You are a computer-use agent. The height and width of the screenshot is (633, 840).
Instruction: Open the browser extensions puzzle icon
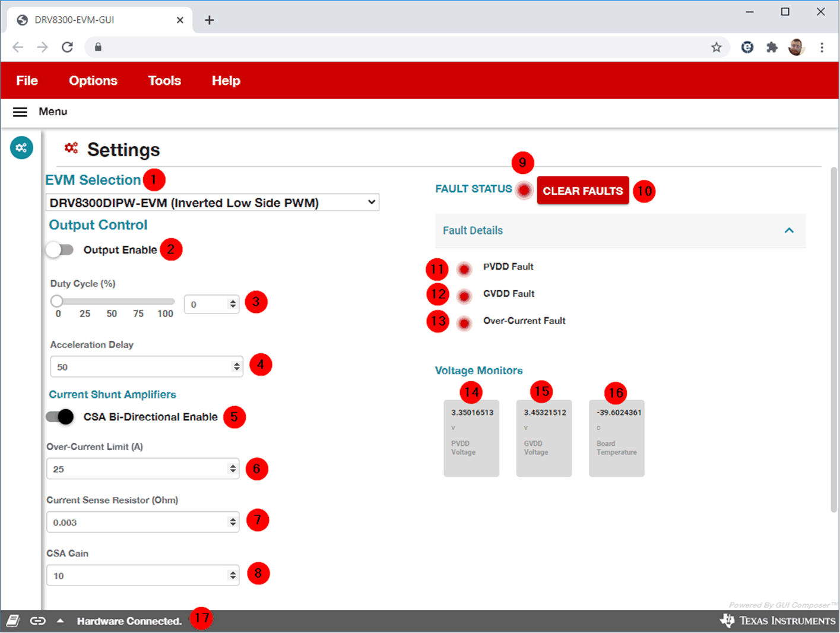click(x=772, y=48)
